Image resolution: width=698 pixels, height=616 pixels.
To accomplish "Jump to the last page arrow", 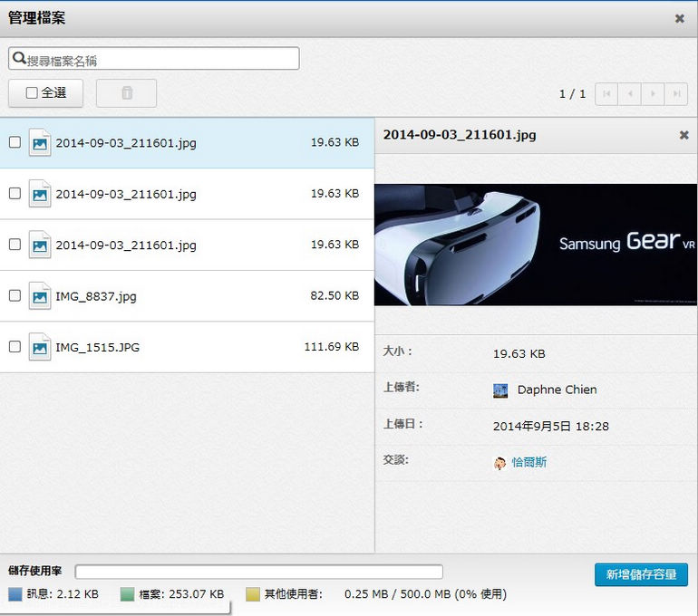I will coord(676,94).
